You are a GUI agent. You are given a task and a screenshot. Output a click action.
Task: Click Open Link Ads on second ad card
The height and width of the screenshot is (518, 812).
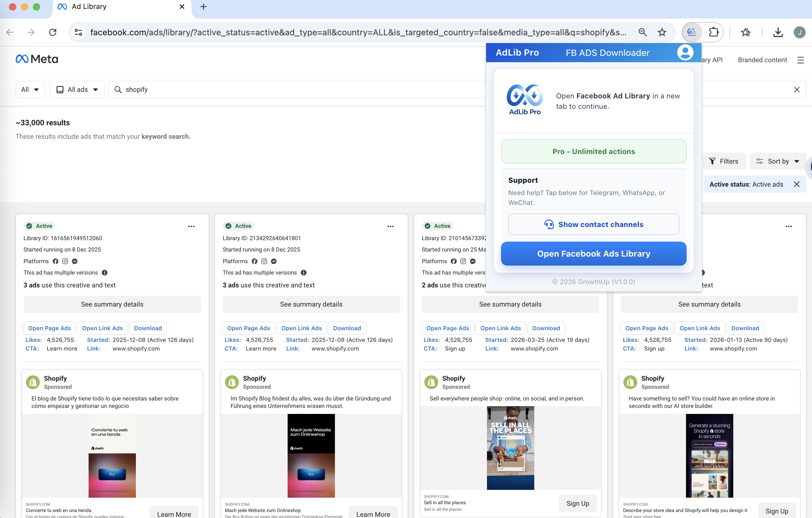point(301,328)
